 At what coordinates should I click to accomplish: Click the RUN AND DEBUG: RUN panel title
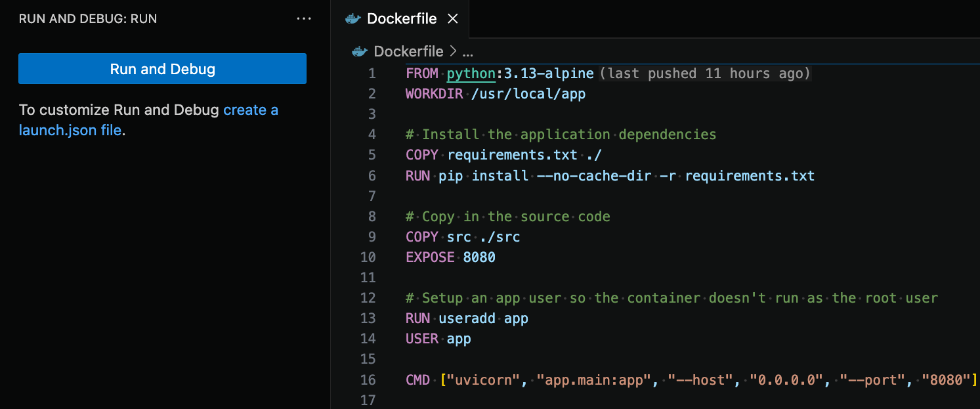(88, 19)
